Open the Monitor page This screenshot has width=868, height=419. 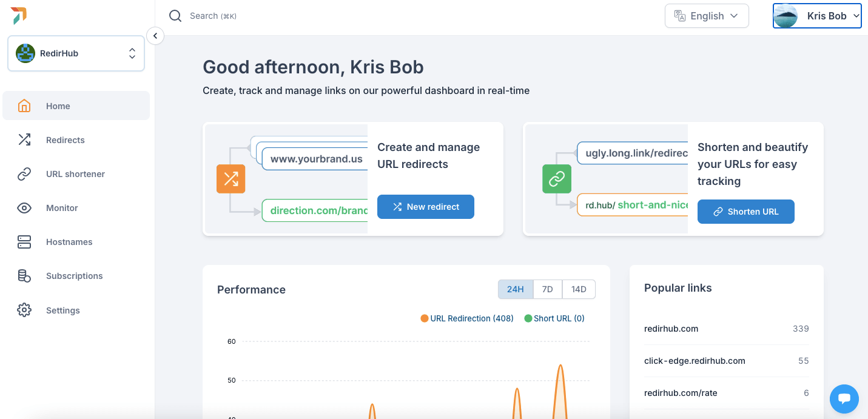[61, 208]
